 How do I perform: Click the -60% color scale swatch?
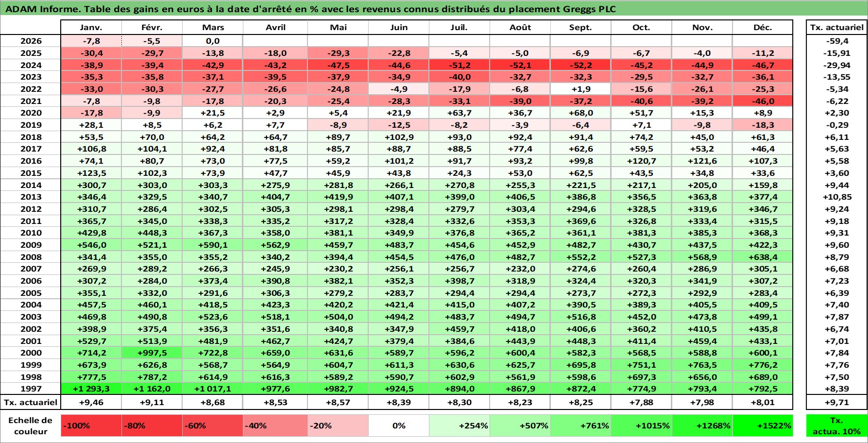click(212, 426)
